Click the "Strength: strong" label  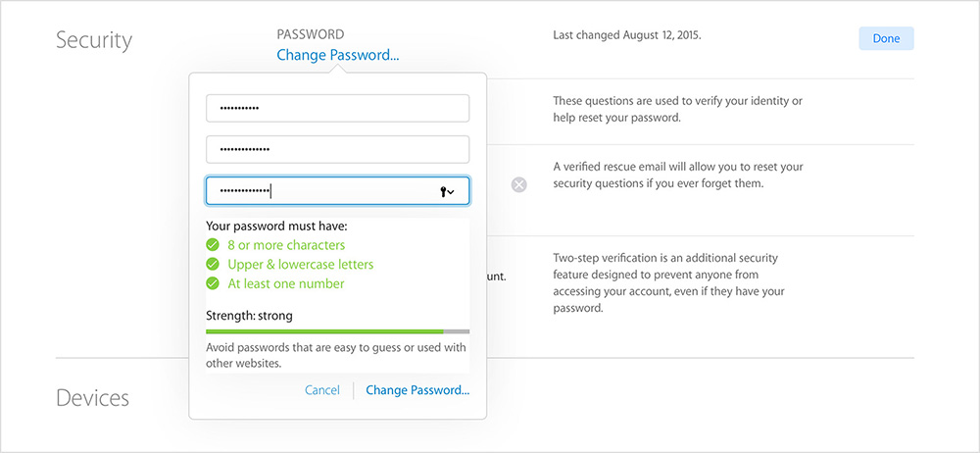click(x=249, y=316)
